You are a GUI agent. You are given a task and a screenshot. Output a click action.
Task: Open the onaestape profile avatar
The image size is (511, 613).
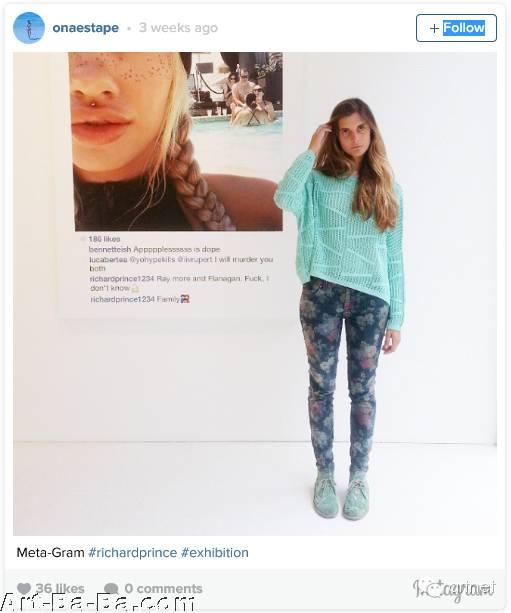coord(29,28)
